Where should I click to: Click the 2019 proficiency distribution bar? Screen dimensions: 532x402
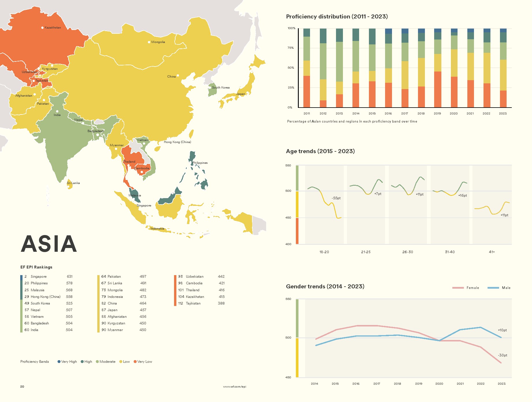[438, 68]
